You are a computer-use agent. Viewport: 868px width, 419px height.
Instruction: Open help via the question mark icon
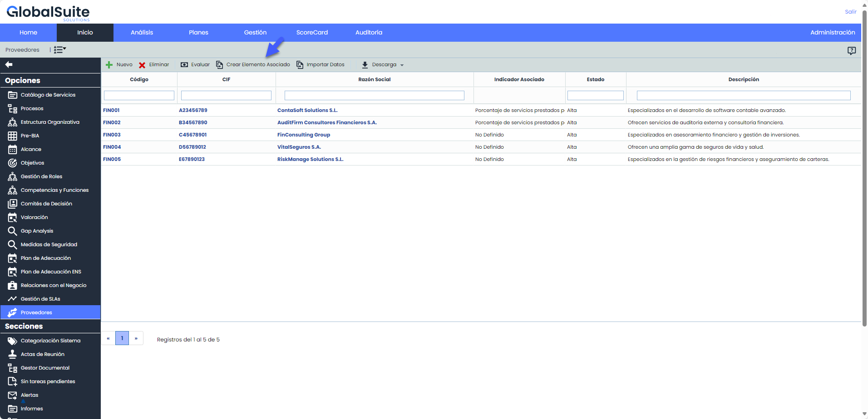coord(851,50)
